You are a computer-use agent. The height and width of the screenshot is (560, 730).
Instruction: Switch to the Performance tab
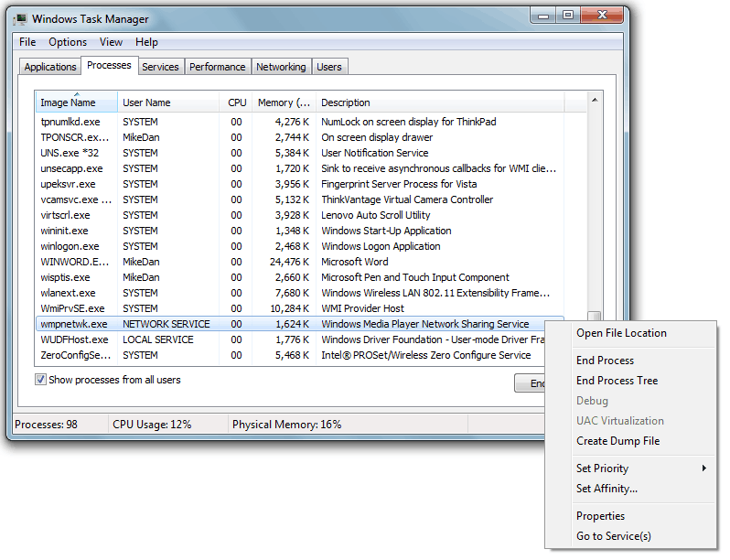217,67
